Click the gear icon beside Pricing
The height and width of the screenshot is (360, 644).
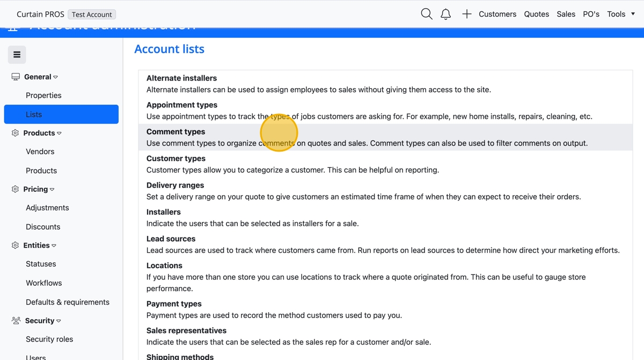(15, 189)
